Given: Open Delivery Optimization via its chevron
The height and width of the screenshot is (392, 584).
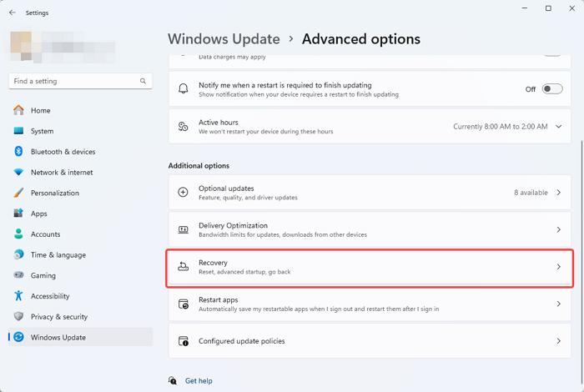Looking at the screenshot, I should click(x=558, y=229).
